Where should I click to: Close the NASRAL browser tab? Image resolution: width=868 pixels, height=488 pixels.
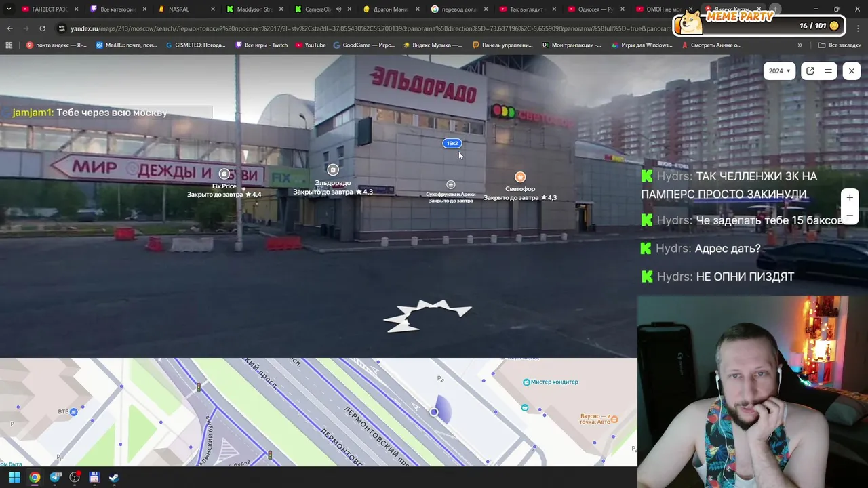pos(213,9)
